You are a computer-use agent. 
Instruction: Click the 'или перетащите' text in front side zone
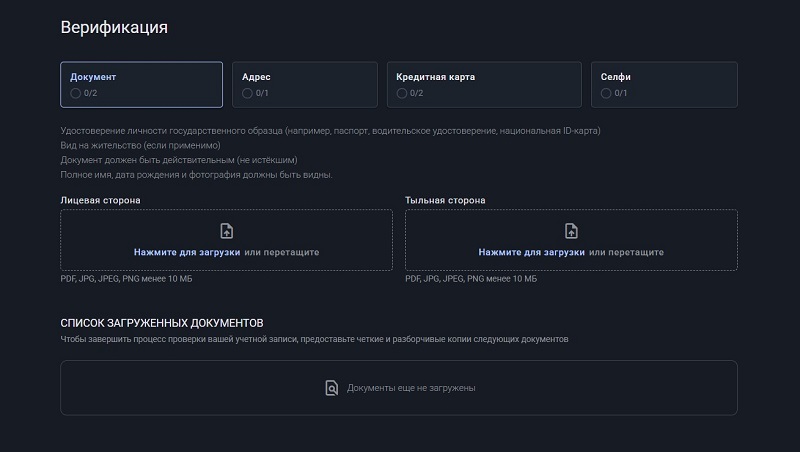pyautogui.click(x=282, y=252)
